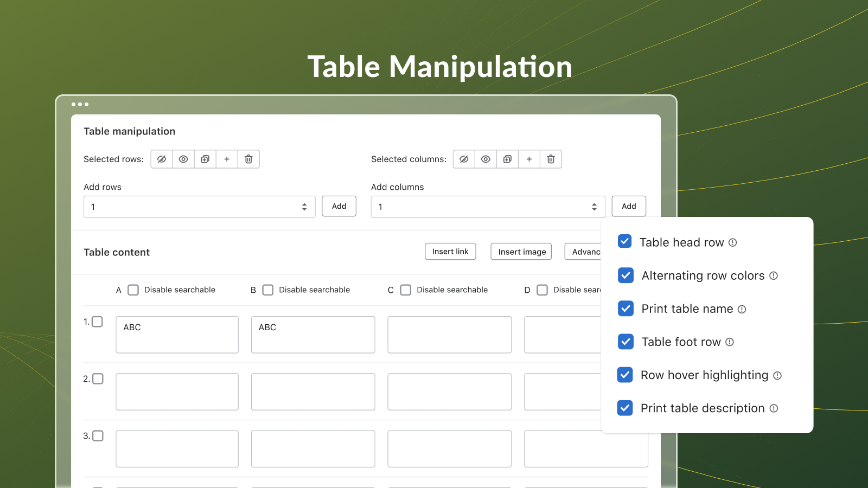The width and height of the screenshot is (868, 488).
Task: Open the Add rows number stepper
Action: (304, 207)
